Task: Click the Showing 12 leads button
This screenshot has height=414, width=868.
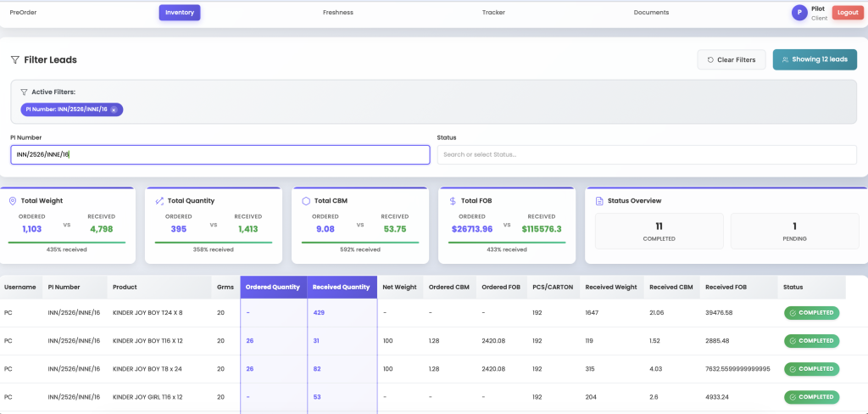Action: [815, 59]
